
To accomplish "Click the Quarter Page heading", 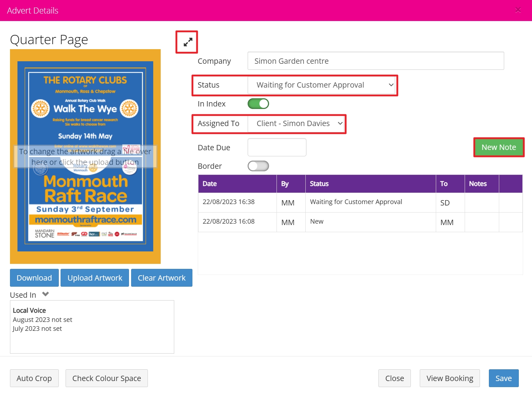I will point(49,40).
